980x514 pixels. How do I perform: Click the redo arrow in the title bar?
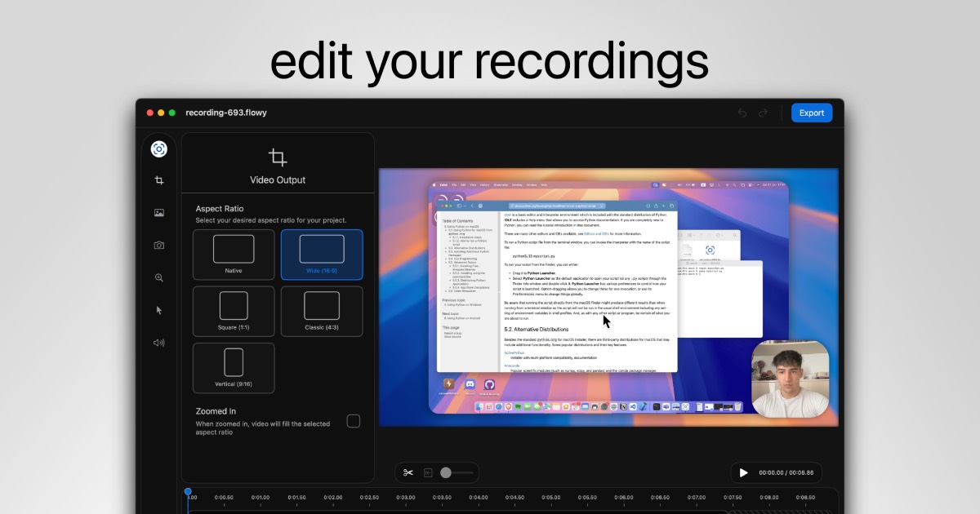[763, 113]
